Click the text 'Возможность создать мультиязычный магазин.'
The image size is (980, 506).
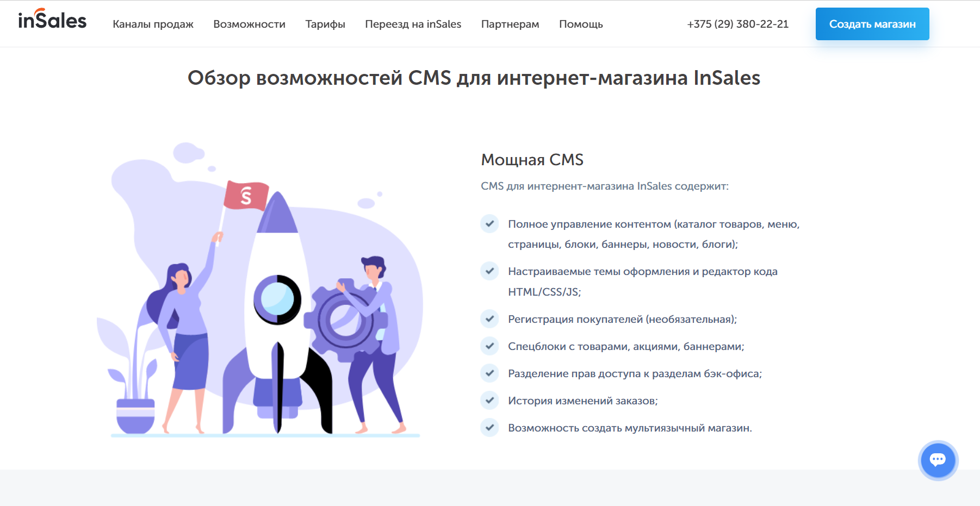630,428
